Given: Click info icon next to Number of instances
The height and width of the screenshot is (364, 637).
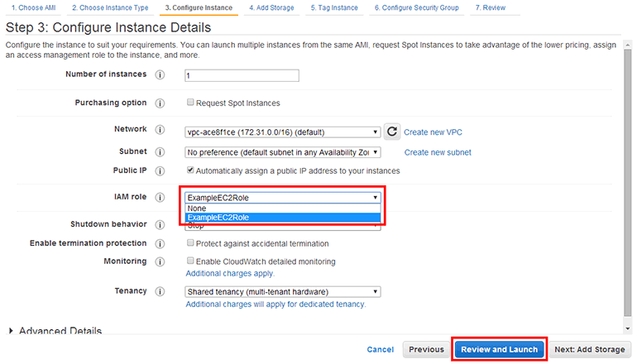Looking at the screenshot, I should pyautogui.click(x=160, y=75).
